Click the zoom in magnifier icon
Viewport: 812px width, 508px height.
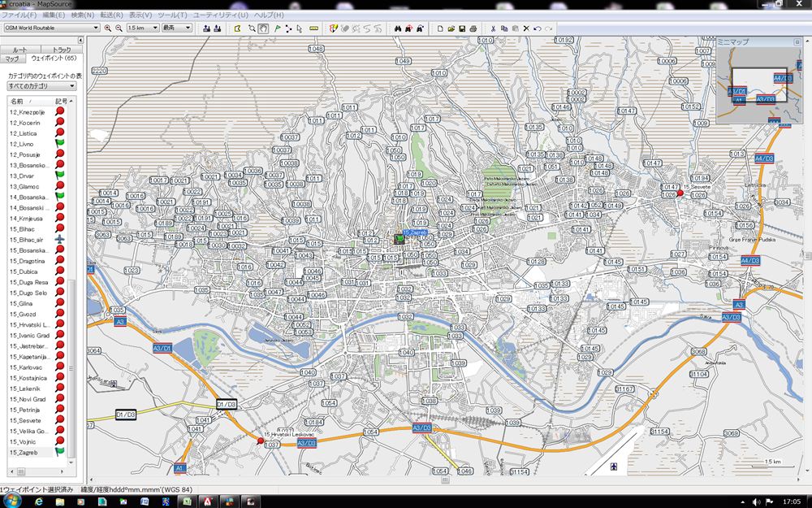(108, 28)
